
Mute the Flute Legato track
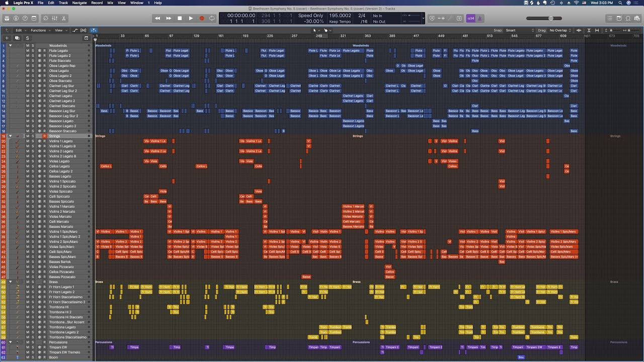28,50
